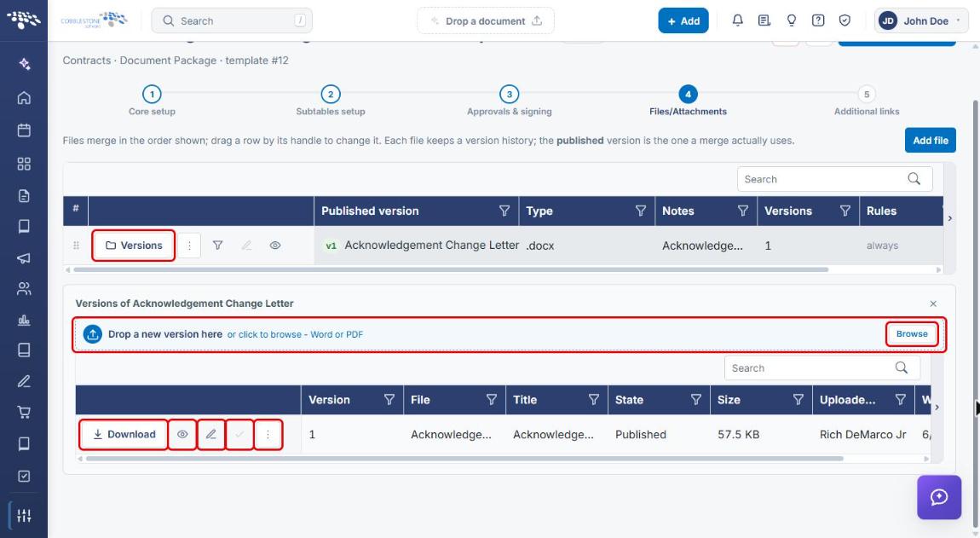
Task: Filter the State column
Action: click(x=695, y=400)
